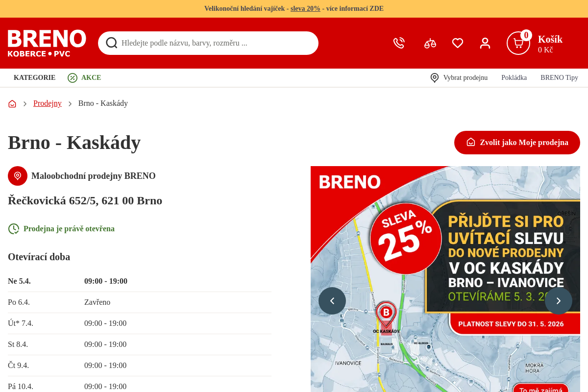
Task: Open the Pokládka link
Action: click(x=514, y=77)
